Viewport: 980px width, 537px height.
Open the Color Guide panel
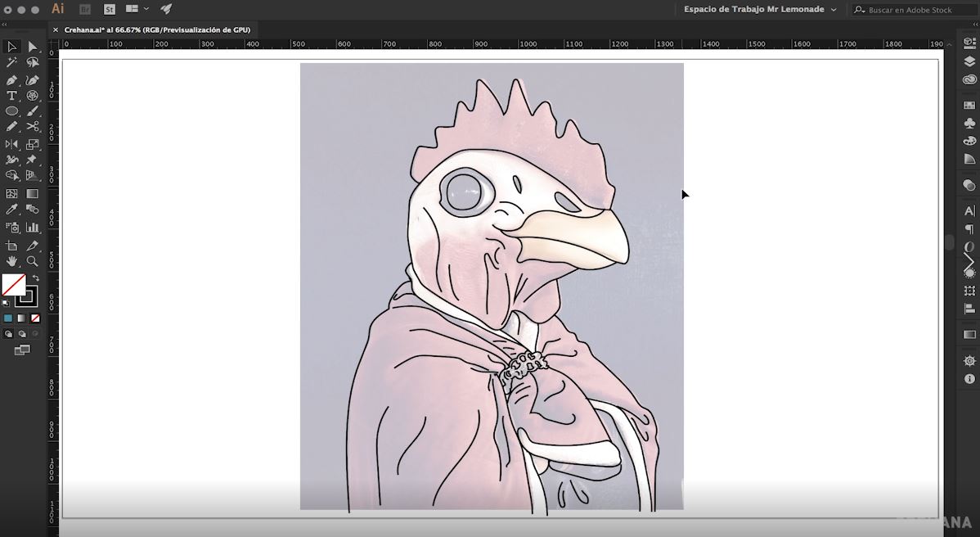969,160
